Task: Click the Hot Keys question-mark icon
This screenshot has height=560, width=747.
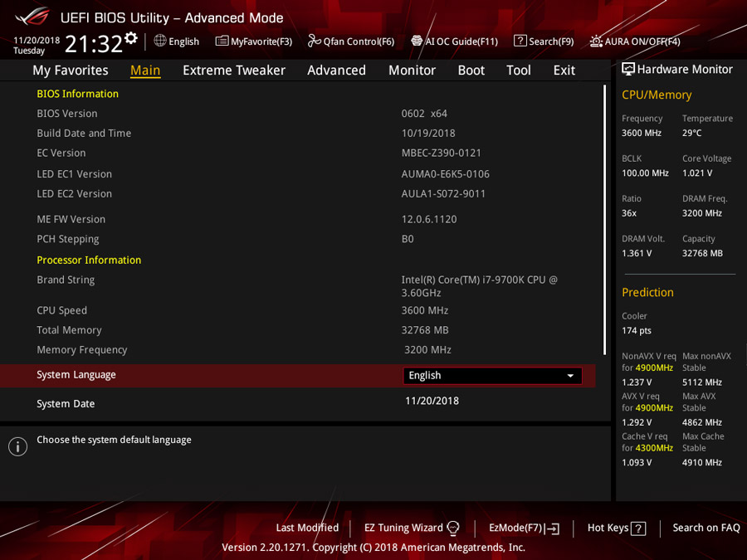Action: tap(638, 528)
